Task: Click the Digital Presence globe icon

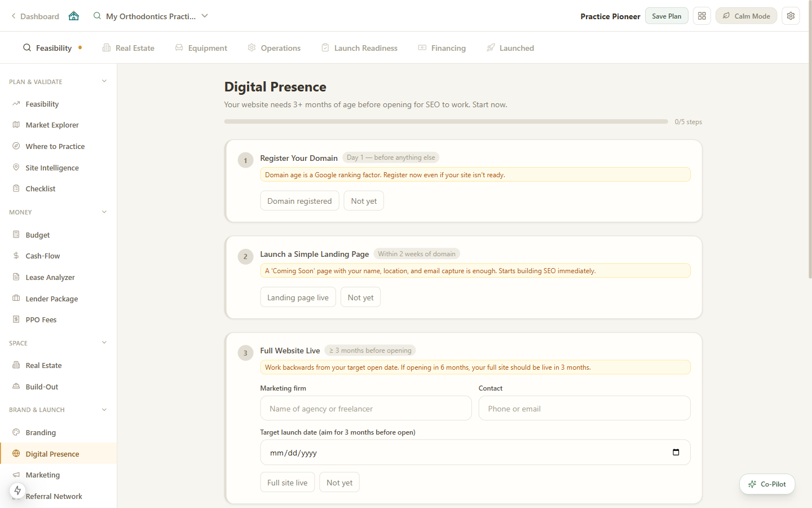Action: [16, 454]
